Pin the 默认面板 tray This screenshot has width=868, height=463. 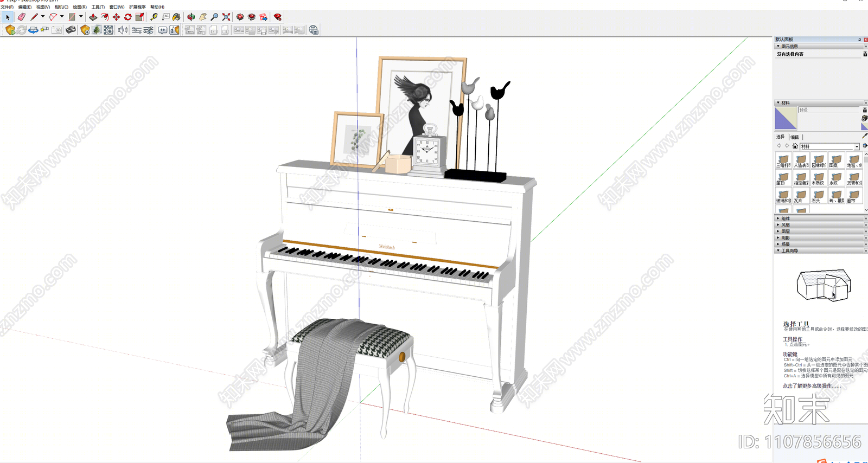(859, 40)
